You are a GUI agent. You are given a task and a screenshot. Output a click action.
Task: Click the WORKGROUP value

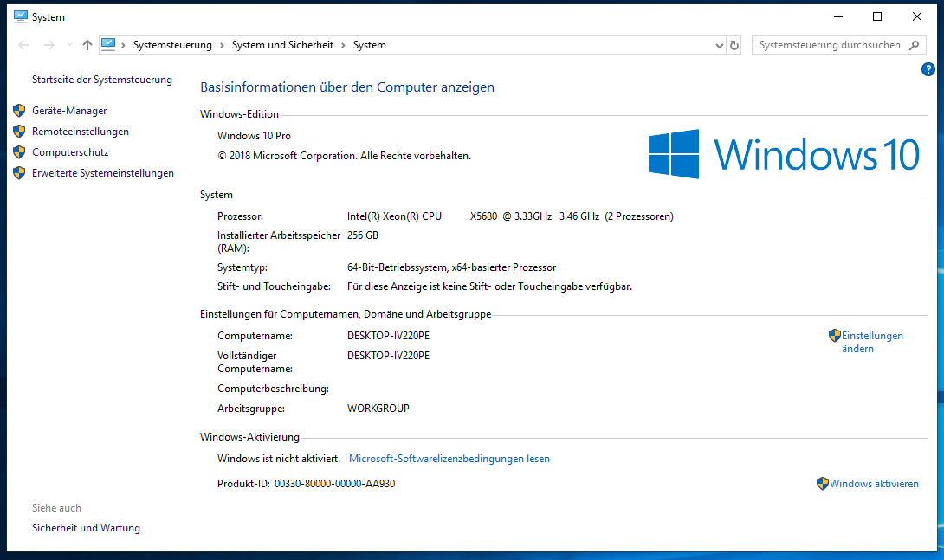[x=378, y=409]
